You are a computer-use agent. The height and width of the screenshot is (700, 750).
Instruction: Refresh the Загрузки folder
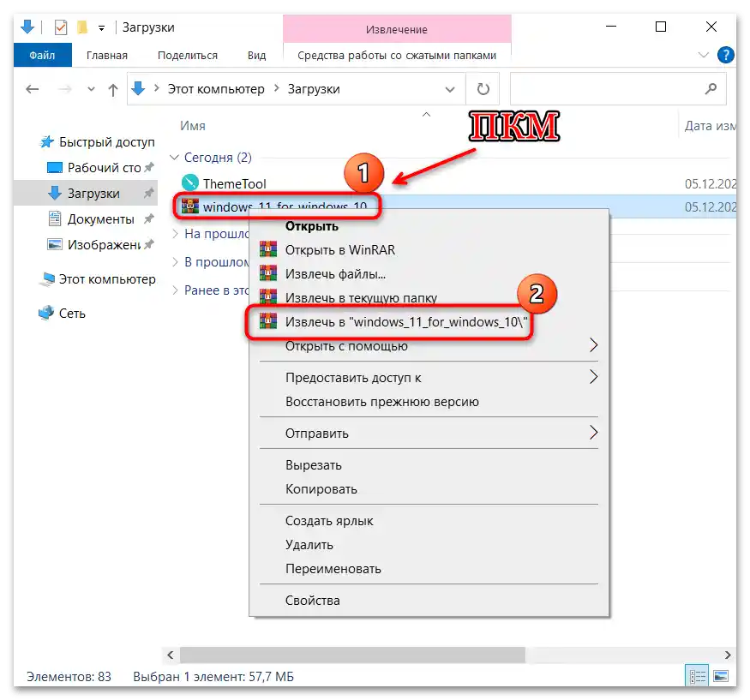[483, 88]
